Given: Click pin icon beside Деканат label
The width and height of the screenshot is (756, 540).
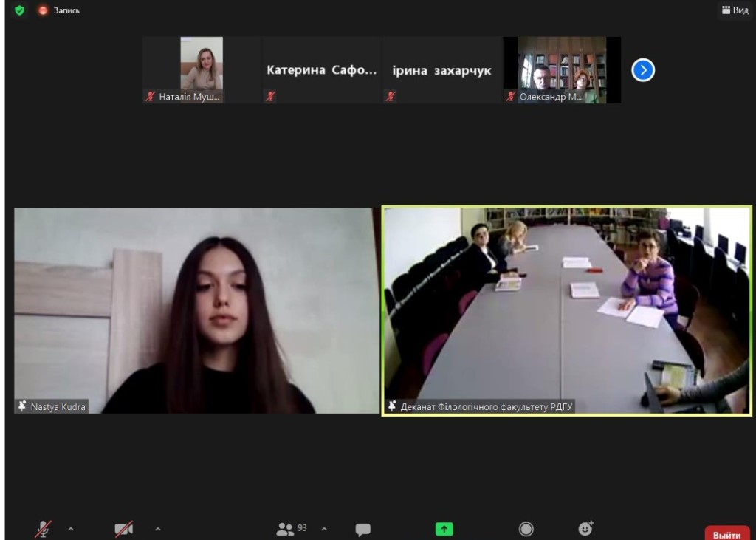Looking at the screenshot, I should pos(393,406).
